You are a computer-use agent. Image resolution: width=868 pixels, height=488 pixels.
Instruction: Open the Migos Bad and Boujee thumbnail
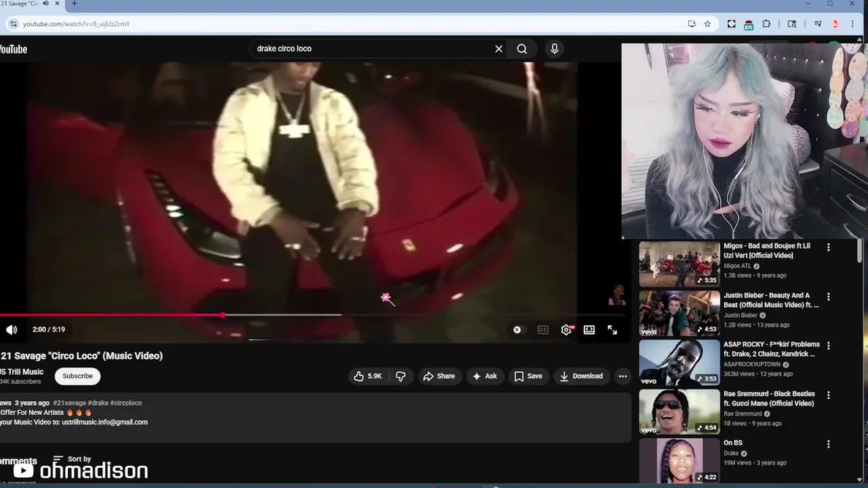pyautogui.click(x=679, y=264)
